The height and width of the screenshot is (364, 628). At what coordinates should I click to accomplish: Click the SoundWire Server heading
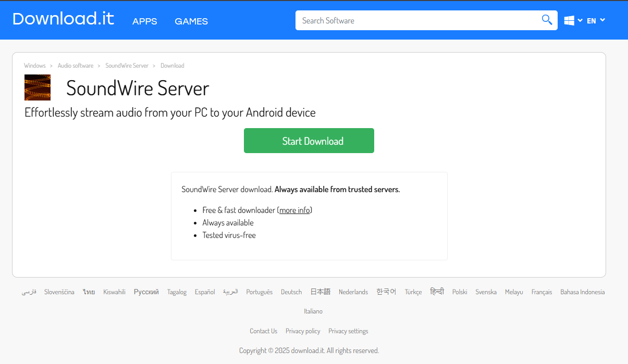tap(138, 89)
